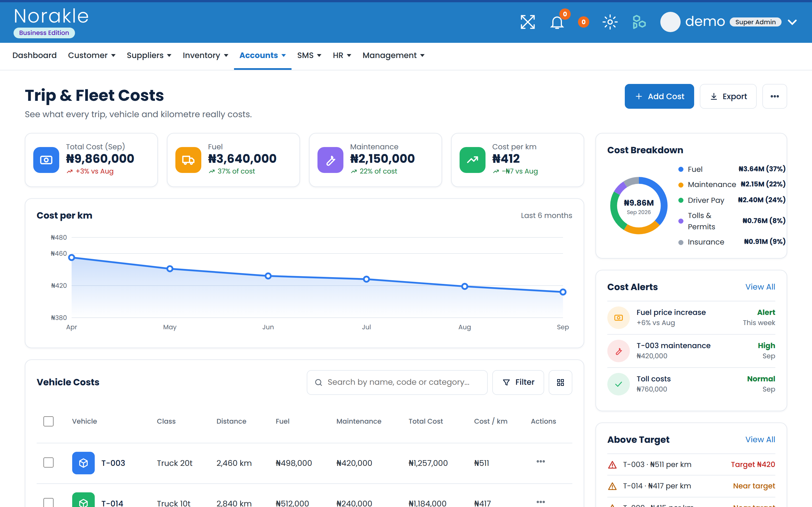Expand the Inventory dropdown menu
The height and width of the screenshot is (507, 812).
pyautogui.click(x=205, y=55)
